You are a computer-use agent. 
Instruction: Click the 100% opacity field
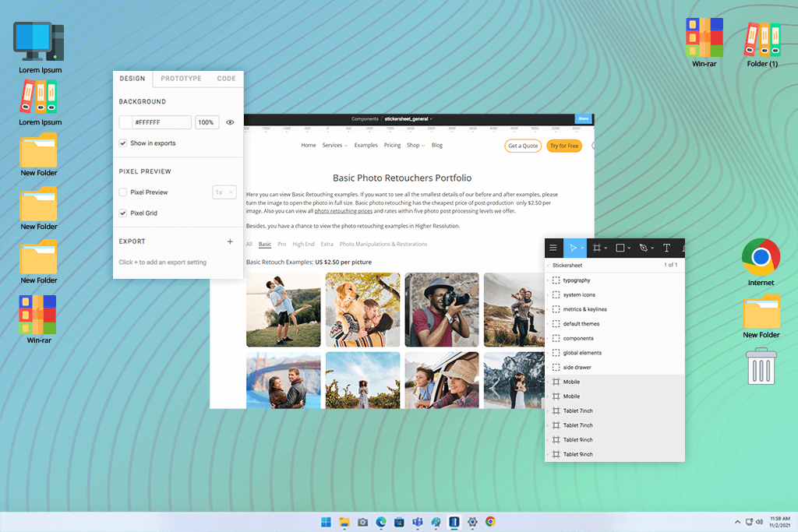[207, 122]
